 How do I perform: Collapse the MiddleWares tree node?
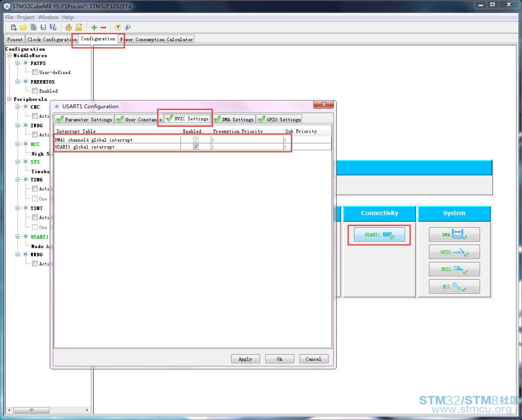point(10,55)
